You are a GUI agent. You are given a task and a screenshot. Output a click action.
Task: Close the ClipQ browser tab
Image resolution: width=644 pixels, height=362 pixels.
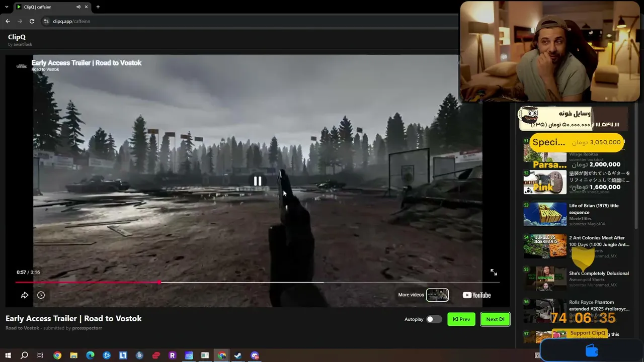point(87,7)
